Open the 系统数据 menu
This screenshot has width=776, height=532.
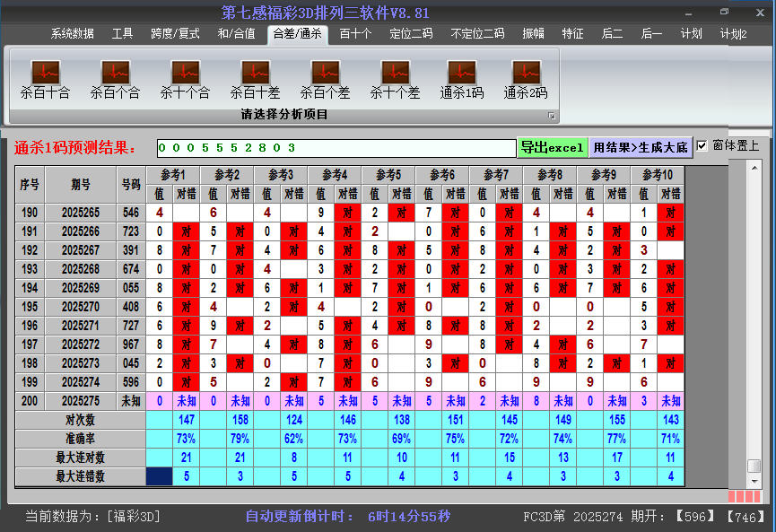pos(72,34)
